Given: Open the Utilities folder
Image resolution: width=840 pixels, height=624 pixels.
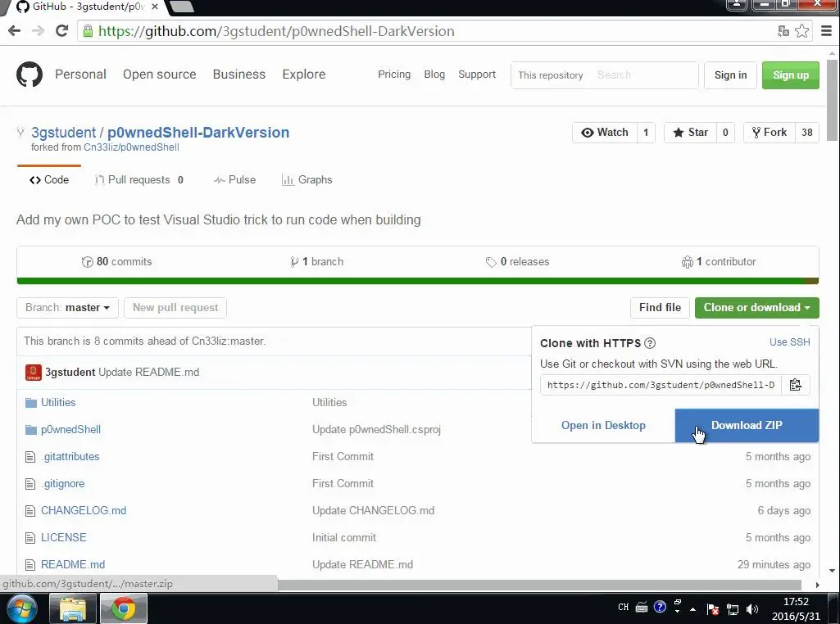Looking at the screenshot, I should (x=58, y=402).
